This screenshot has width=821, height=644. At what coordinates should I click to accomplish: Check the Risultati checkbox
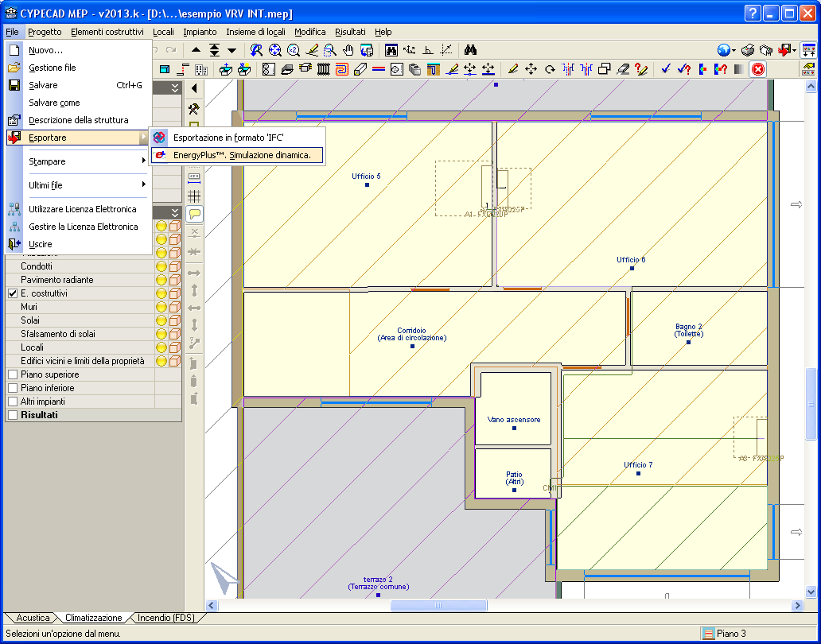[13, 415]
